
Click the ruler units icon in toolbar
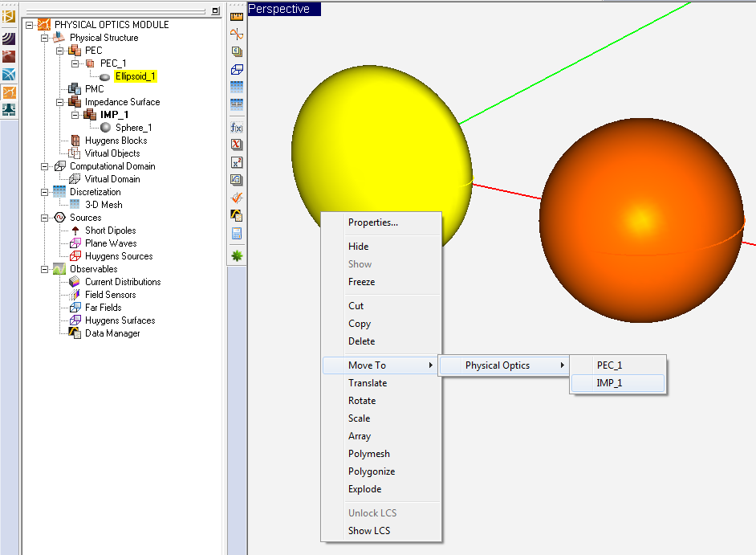coord(237,16)
